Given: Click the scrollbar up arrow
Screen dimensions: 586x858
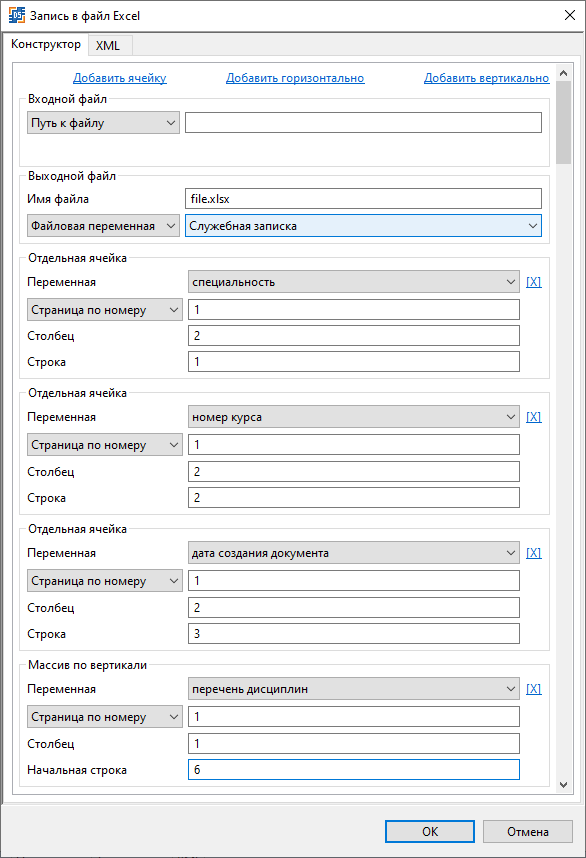Looking at the screenshot, I should click(564, 73).
